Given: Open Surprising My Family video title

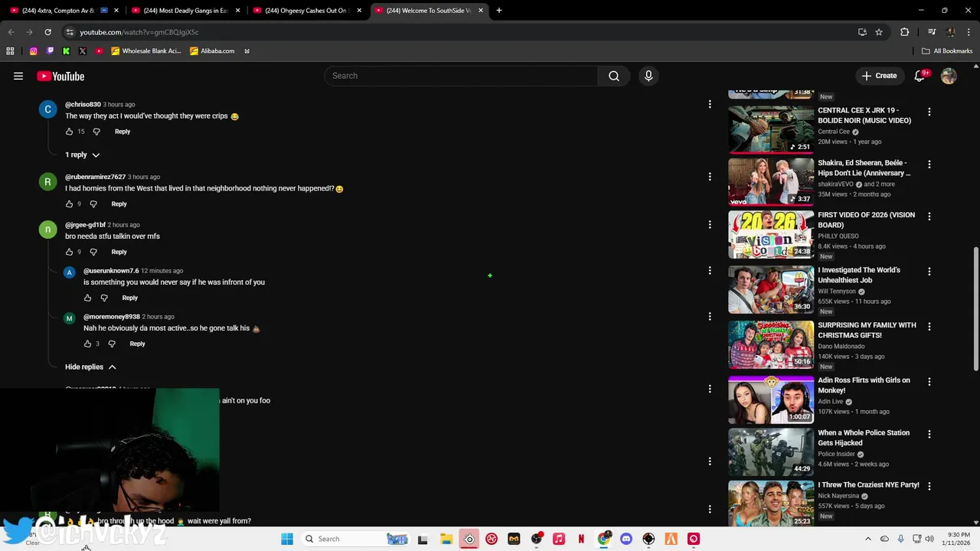Looking at the screenshot, I should 867,330.
